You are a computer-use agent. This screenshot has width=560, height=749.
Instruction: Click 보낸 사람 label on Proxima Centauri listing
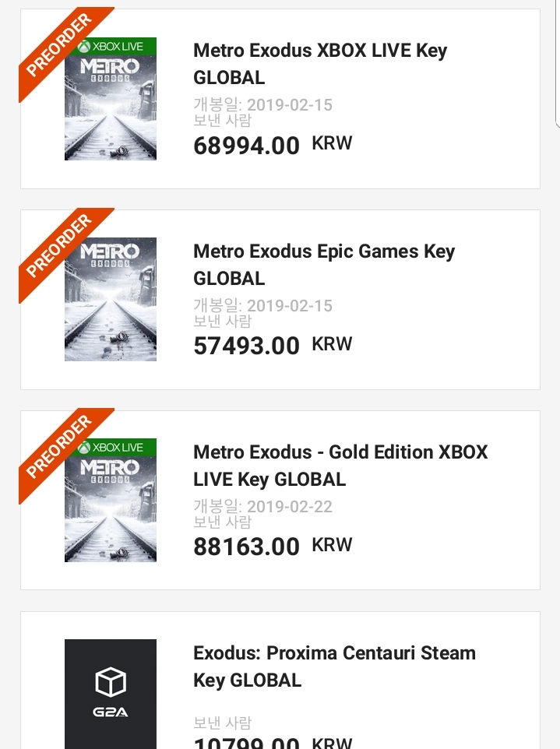[x=222, y=723]
